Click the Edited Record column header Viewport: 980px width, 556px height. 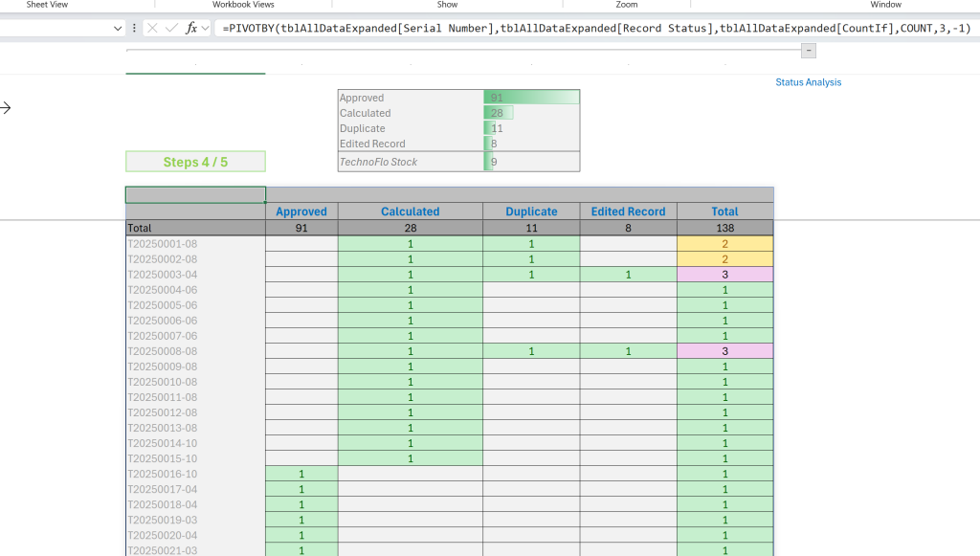628,211
